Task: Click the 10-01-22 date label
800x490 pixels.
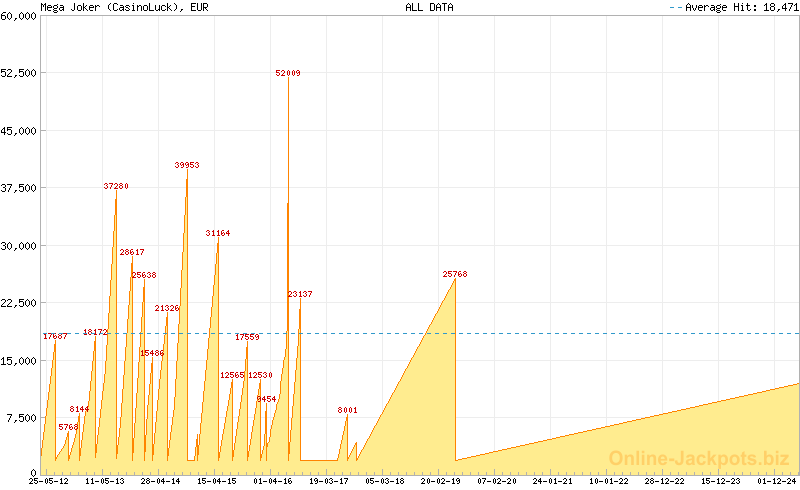Action: coord(609,481)
